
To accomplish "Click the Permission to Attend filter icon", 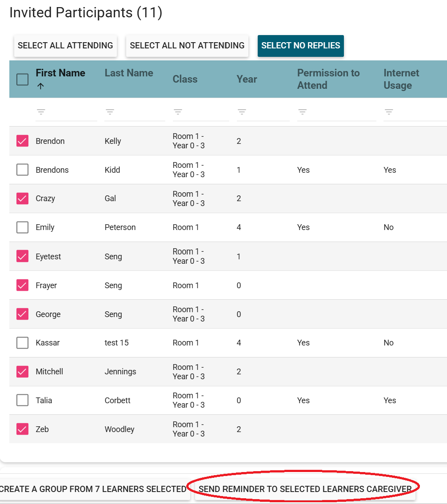I will pyautogui.click(x=303, y=112).
